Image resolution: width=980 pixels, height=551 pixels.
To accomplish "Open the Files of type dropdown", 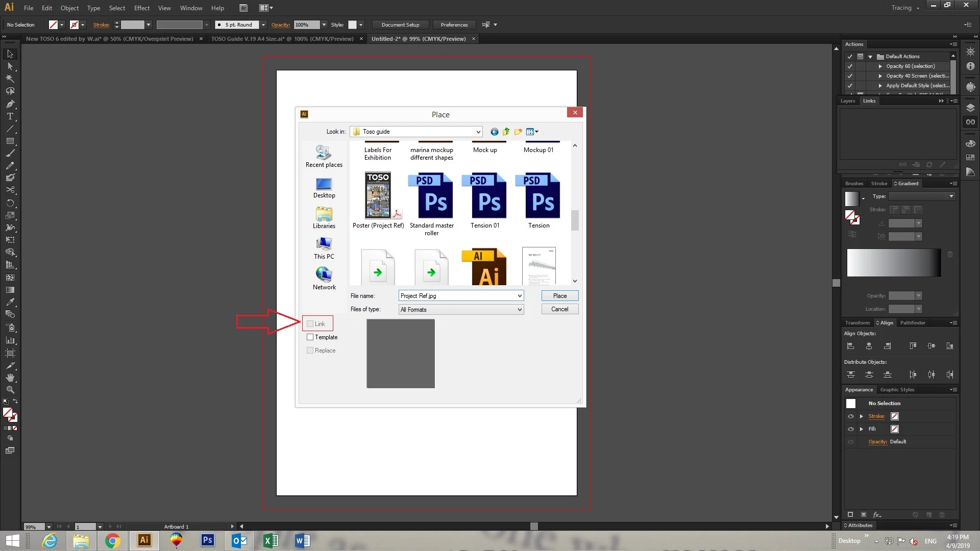I will coord(519,310).
